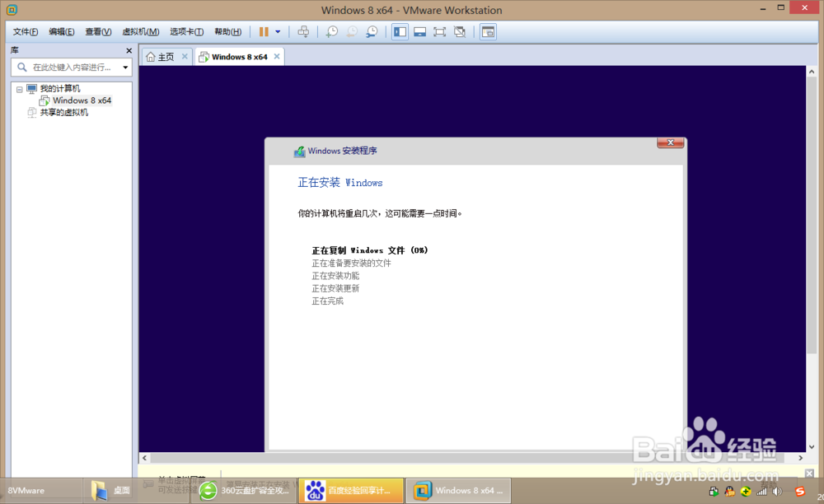Toggle the console view icon
This screenshot has height=504, width=824.
click(488, 32)
